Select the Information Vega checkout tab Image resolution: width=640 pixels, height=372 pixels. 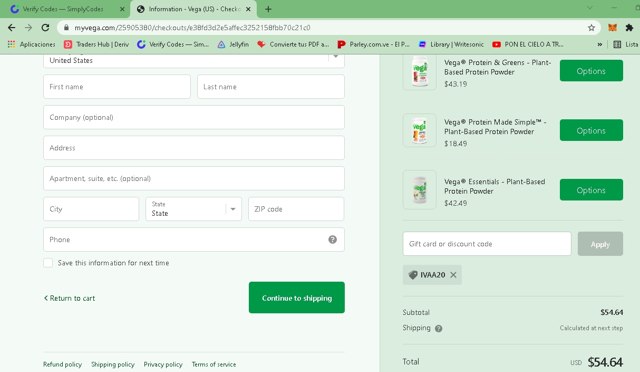[194, 9]
